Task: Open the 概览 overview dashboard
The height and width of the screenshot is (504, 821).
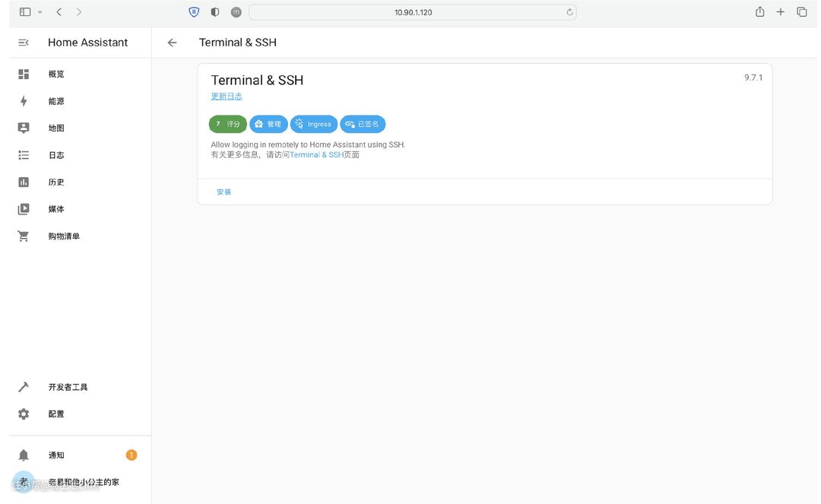Action: coord(56,74)
